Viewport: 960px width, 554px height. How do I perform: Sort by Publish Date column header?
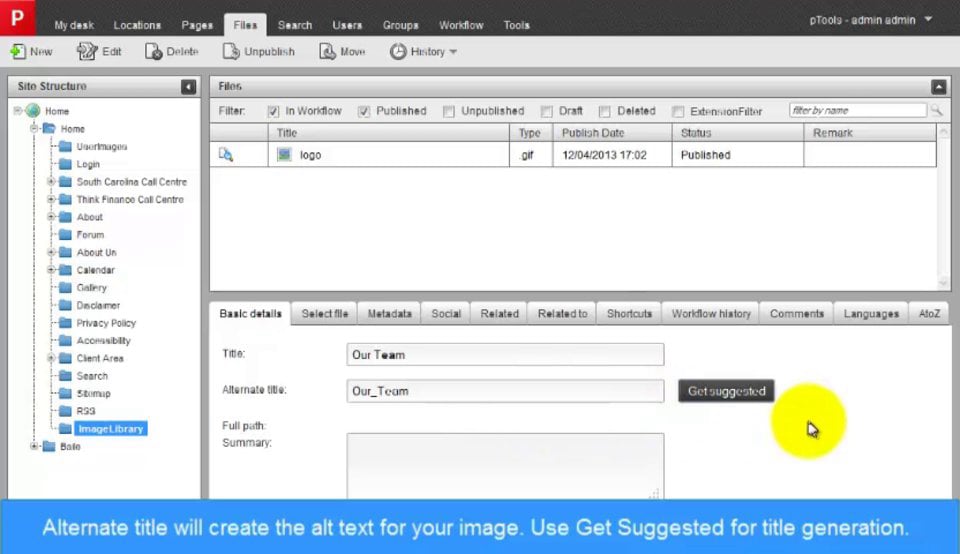[x=612, y=133]
